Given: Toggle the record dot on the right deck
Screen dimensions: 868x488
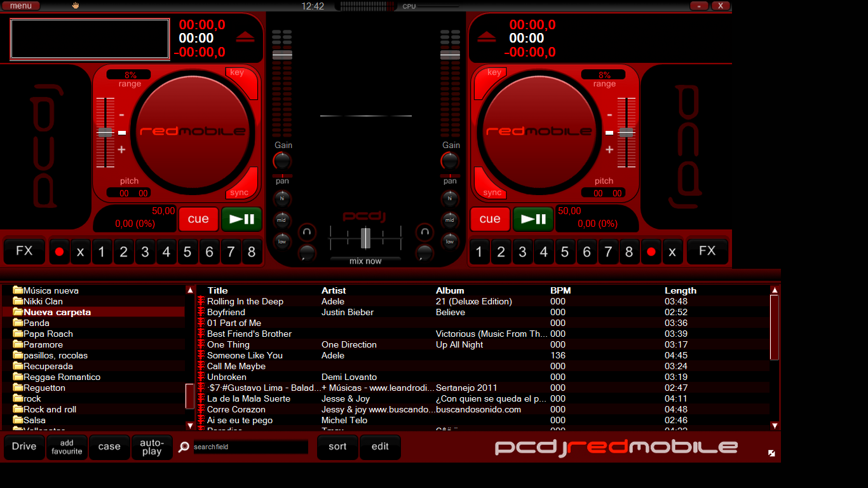Looking at the screenshot, I should coord(651,251).
